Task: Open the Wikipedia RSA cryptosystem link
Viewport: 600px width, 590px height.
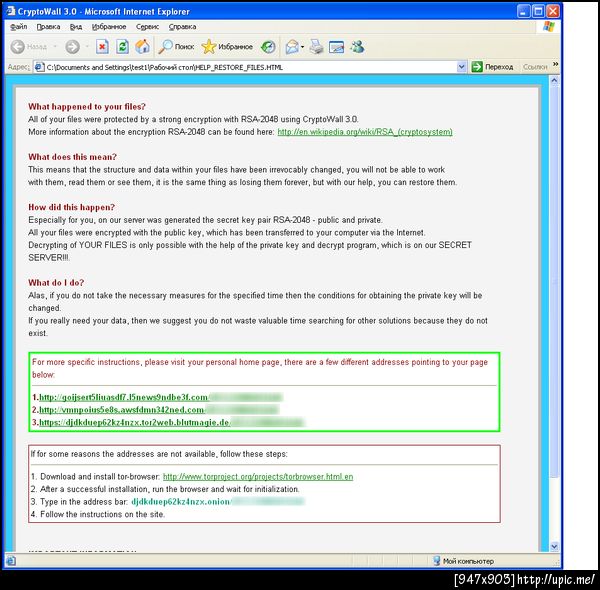Action: [365, 132]
